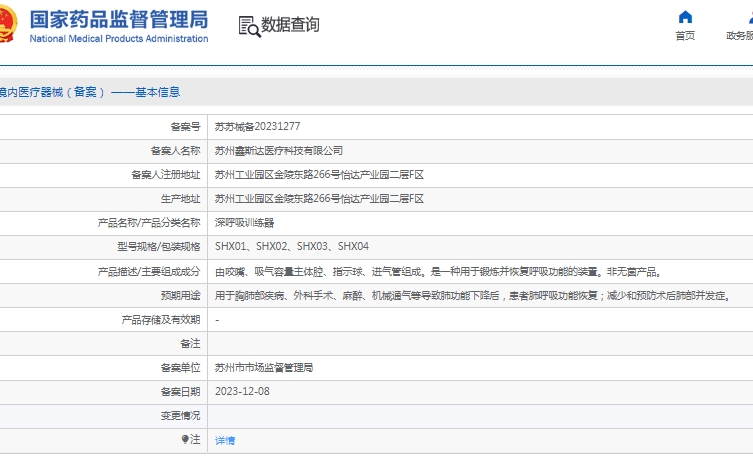The image size is (753, 462).
Task: Open the 数据查询 search document icon
Action: pyautogui.click(x=250, y=26)
